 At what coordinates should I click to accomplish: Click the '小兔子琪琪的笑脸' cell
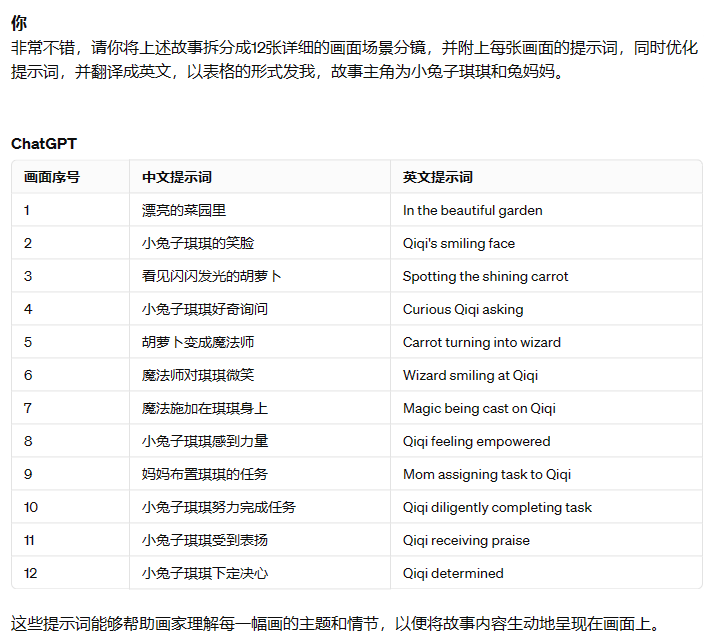pos(198,243)
